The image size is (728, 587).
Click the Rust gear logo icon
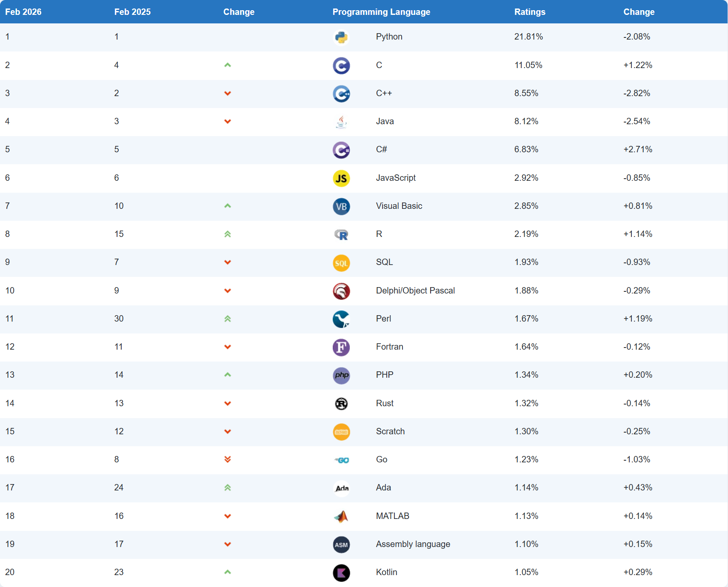pyautogui.click(x=341, y=404)
